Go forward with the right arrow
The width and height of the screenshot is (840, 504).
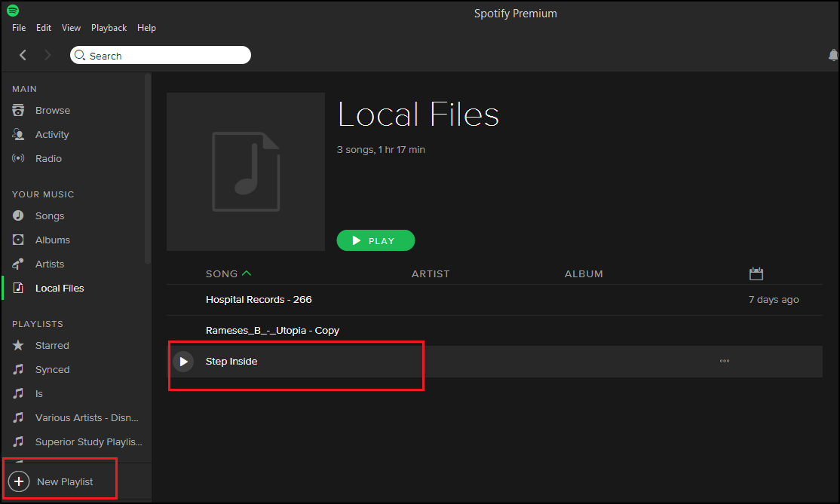pyautogui.click(x=48, y=54)
